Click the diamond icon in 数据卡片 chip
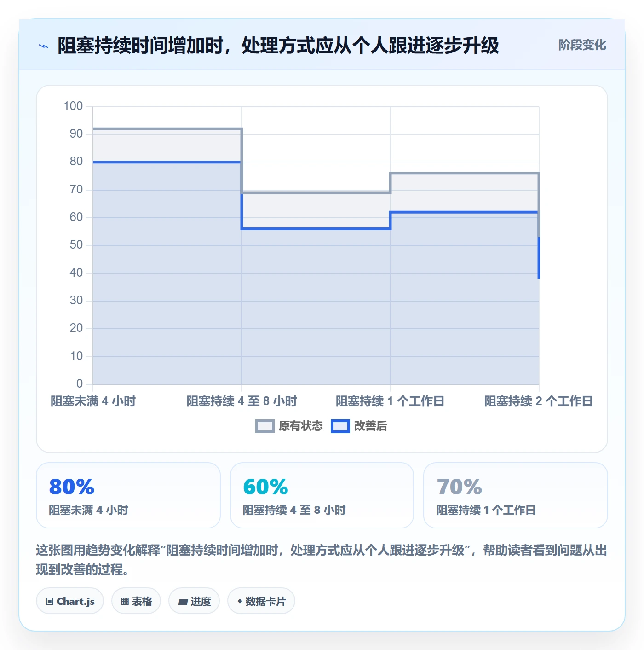The image size is (644, 650). 240,601
